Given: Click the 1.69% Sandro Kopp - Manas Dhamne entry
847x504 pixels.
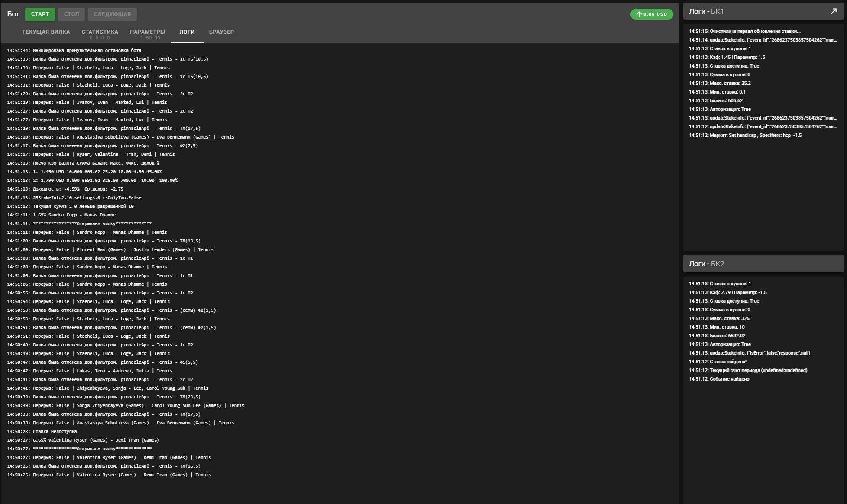Looking at the screenshot, I should [x=61, y=215].
